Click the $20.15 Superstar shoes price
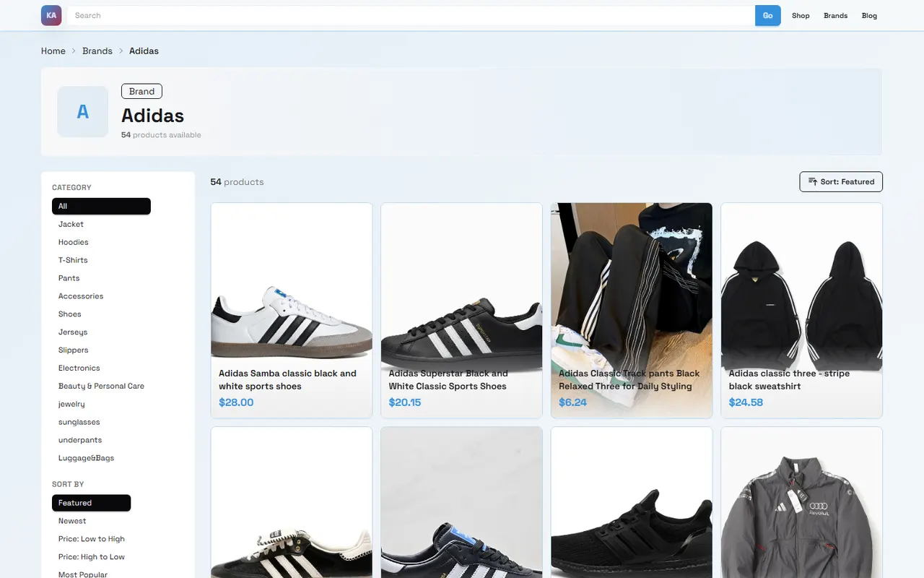The image size is (924, 578). (405, 402)
